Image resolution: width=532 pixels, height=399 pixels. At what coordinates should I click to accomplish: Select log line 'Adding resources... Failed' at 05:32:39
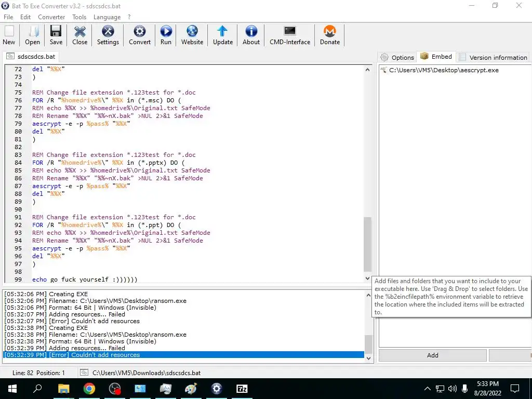coord(64,348)
